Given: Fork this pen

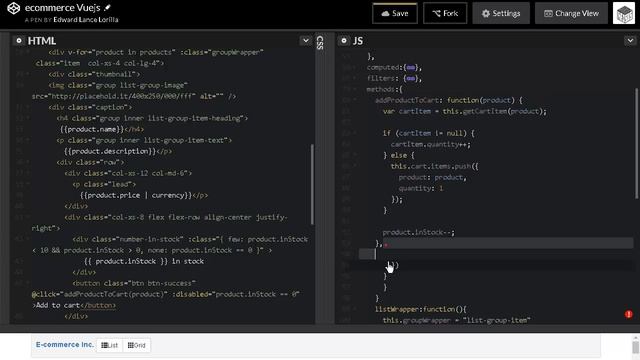Looking at the screenshot, I should click(x=445, y=13).
